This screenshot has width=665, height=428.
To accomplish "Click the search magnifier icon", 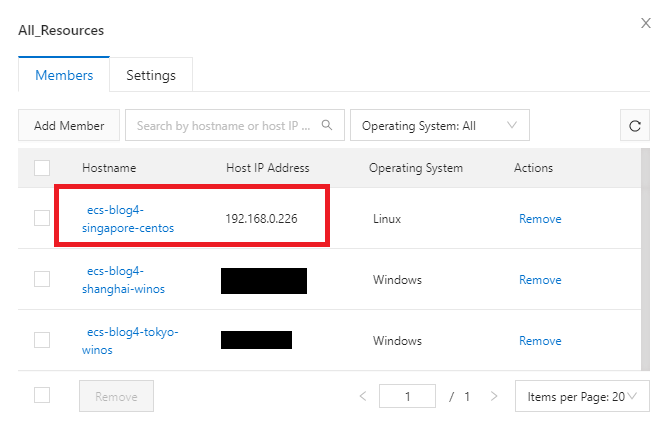I will (327, 125).
